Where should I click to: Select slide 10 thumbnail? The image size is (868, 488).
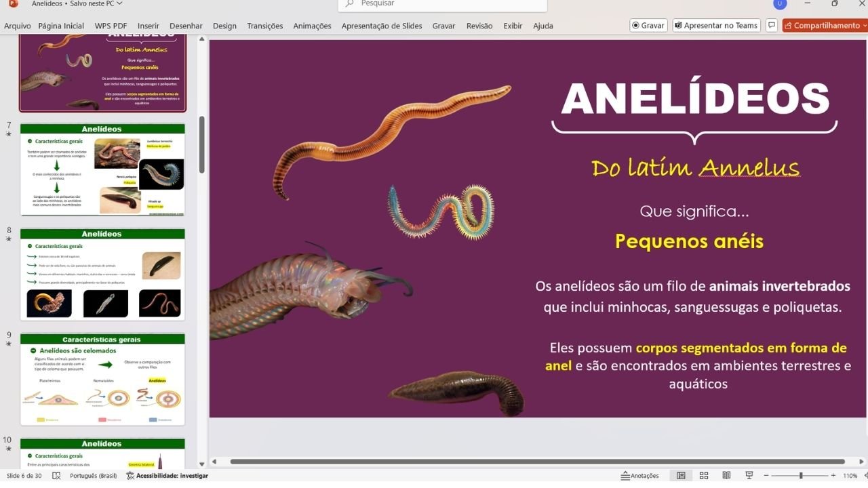point(102,453)
